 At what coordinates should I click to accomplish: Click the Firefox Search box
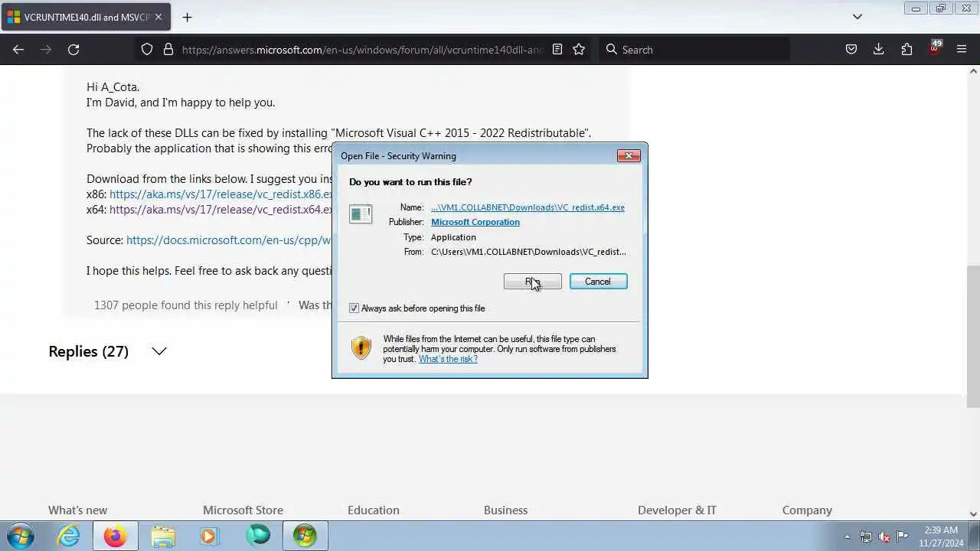(695, 50)
